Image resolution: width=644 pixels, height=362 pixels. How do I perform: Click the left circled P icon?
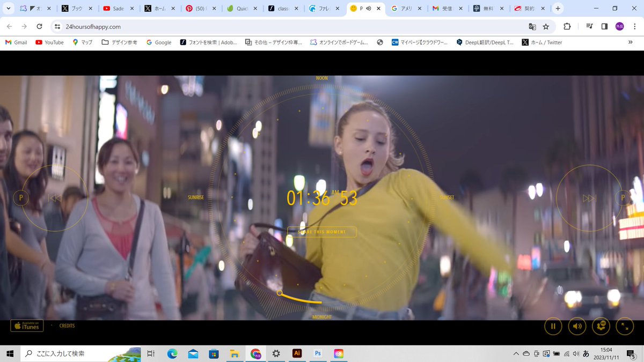pyautogui.click(x=21, y=197)
